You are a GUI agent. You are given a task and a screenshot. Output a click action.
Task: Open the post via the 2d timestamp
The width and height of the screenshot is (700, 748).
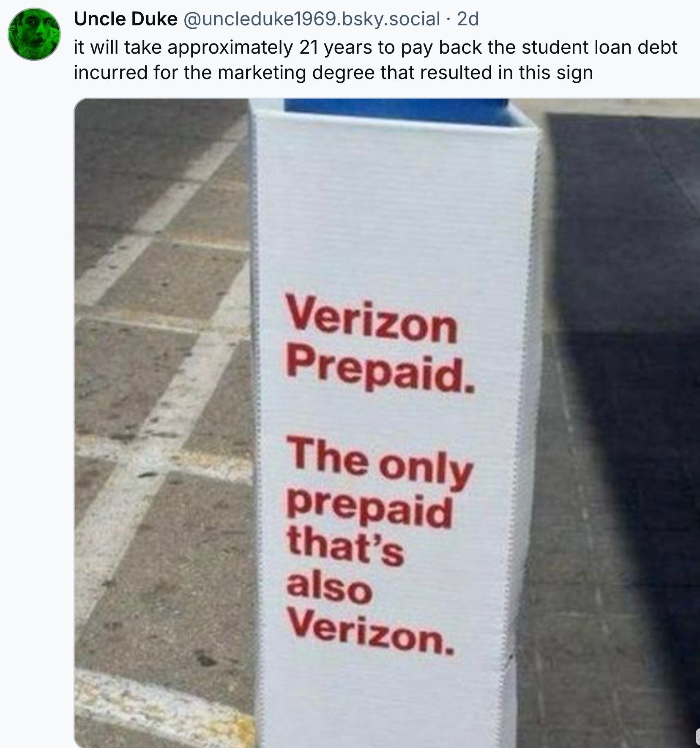tap(468, 19)
